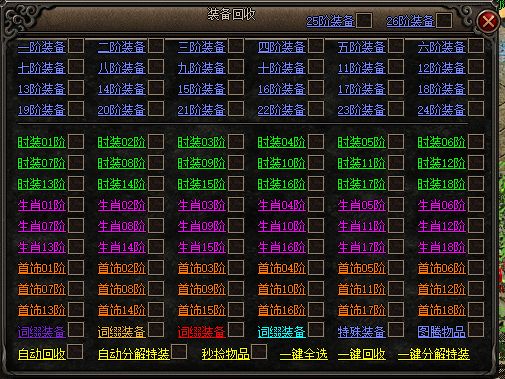Enable the 26阶装备 checkbox
Viewport: 505px width, 379px height.
click(444, 20)
